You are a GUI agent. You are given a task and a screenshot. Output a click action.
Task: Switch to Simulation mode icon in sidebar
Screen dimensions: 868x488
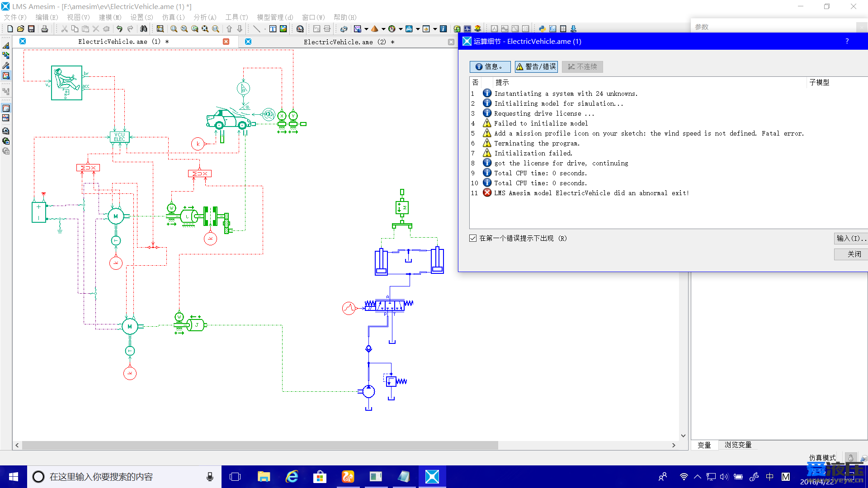[x=6, y=76]
